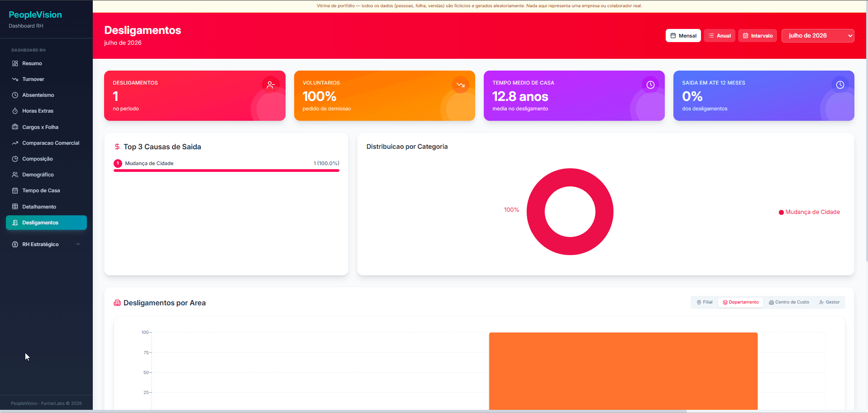Click the "100%" donut chart label

point(511,210)
